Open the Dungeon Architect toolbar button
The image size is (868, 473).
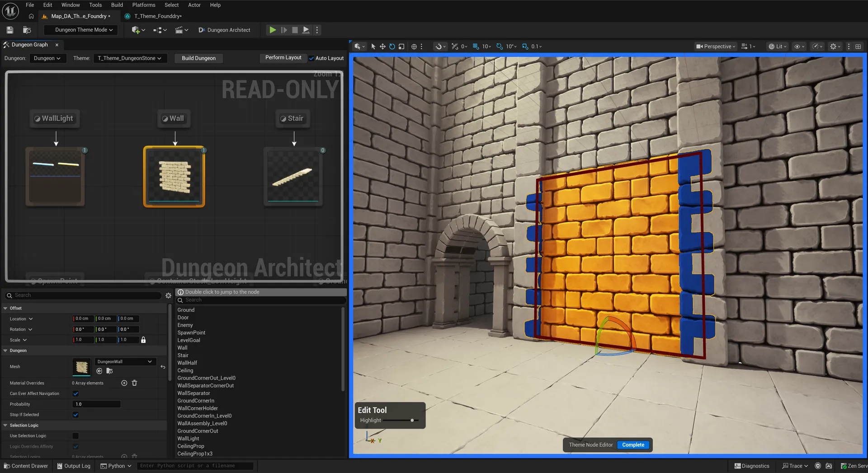(x=224, y=30)
